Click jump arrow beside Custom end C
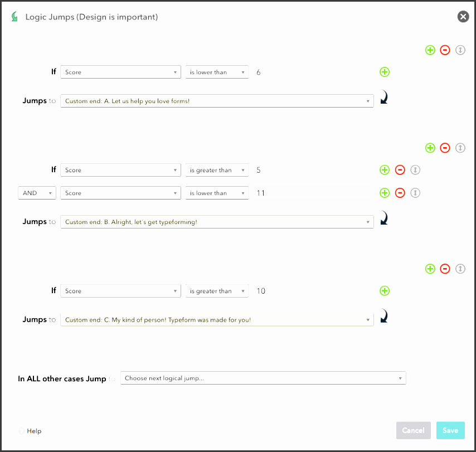 coord(384,316)
